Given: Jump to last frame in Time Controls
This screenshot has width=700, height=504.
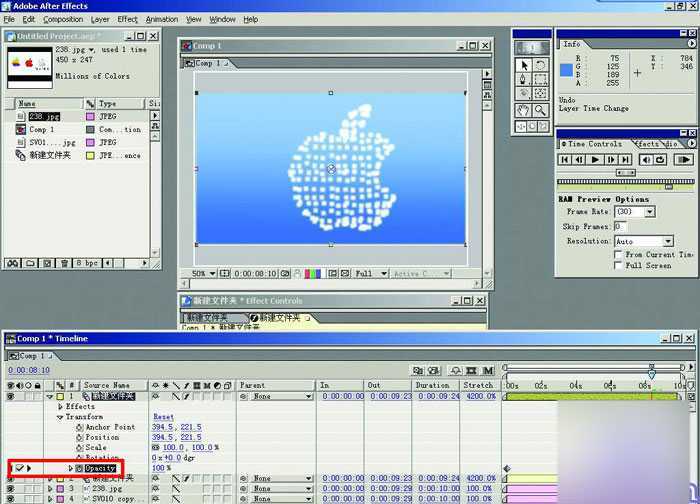Looking at the screenshot, I should (x=625, y=159).
